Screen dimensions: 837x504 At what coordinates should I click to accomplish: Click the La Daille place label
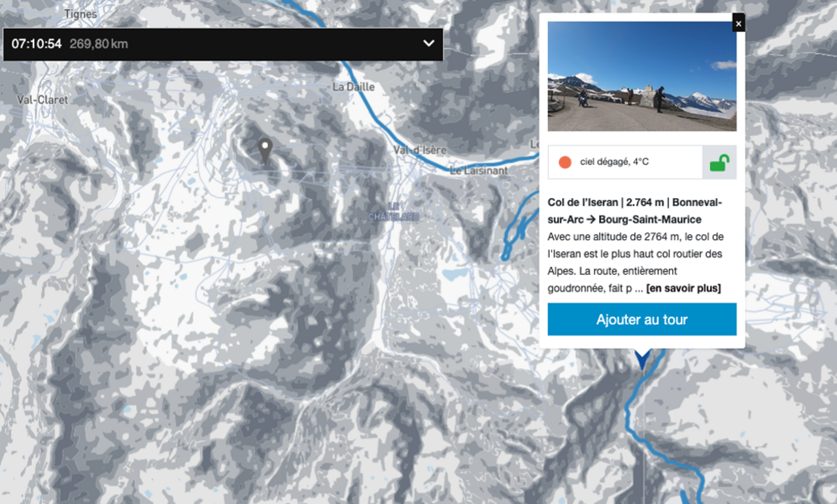[354, 86]
